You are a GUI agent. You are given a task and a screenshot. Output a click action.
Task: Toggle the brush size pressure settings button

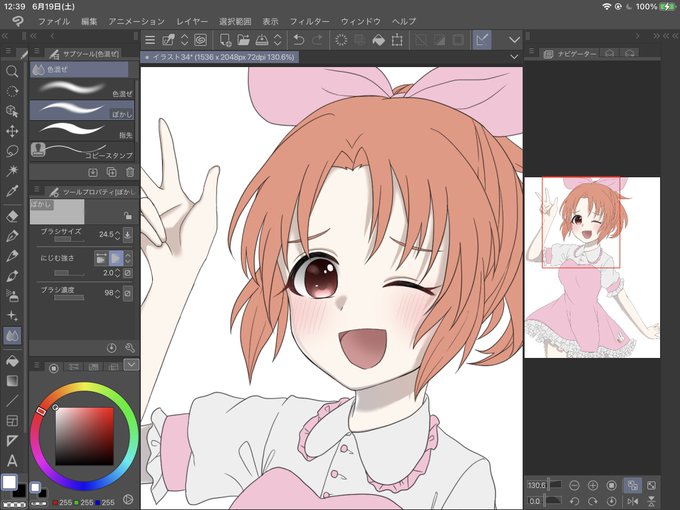point(128,235)
